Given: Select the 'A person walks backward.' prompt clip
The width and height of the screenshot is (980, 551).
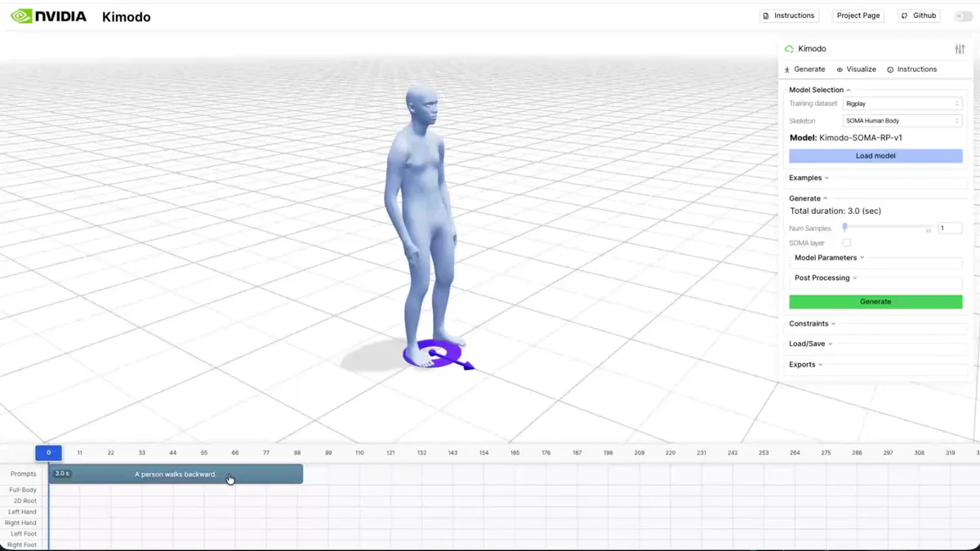Looking at the screenshot, I should [176, 474].
